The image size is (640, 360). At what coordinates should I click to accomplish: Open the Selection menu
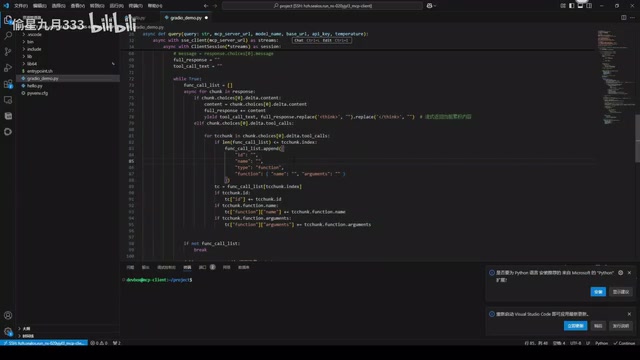[x=58, y=6]
